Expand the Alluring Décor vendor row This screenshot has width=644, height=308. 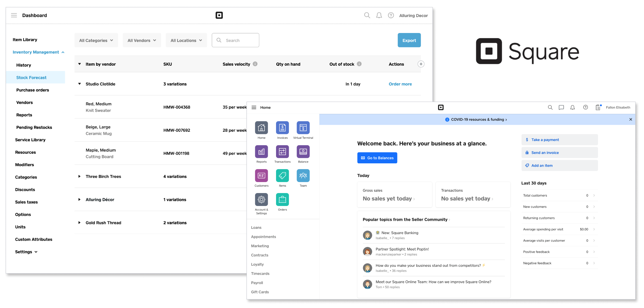tap(80, 199)
